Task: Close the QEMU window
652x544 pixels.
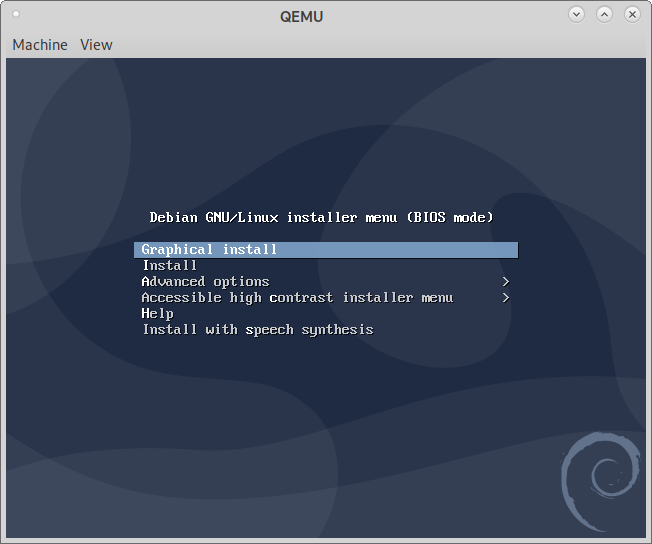Action: point(632,15)
